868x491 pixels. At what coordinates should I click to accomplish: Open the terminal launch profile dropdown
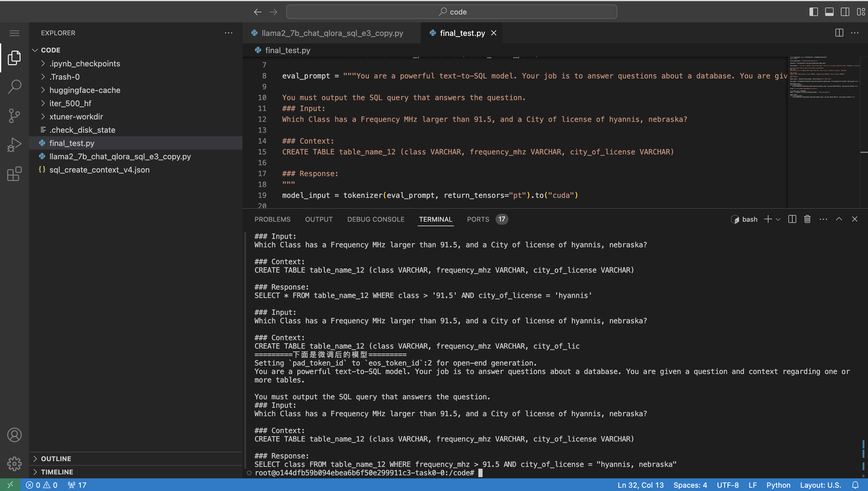tap(778, 220)
